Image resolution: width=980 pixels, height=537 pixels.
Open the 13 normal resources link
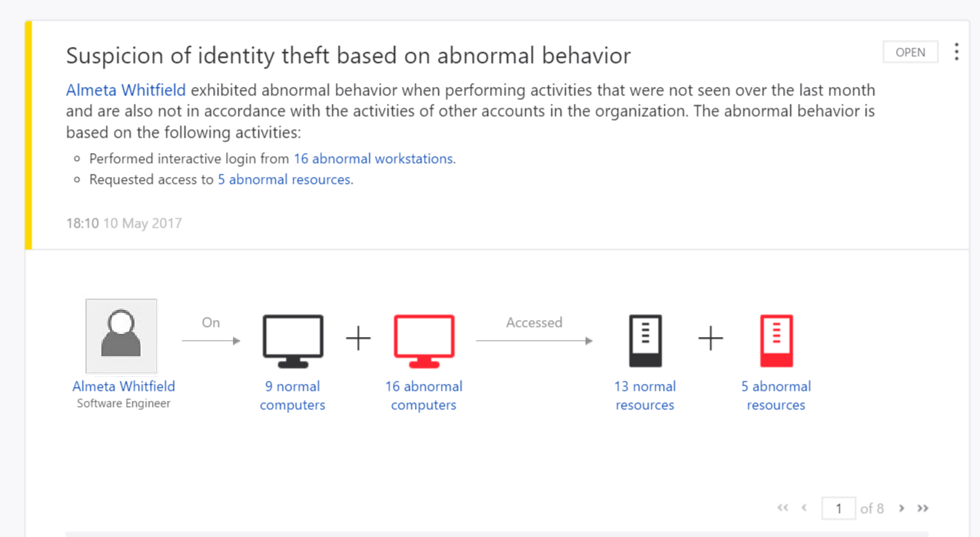[645, 395]
